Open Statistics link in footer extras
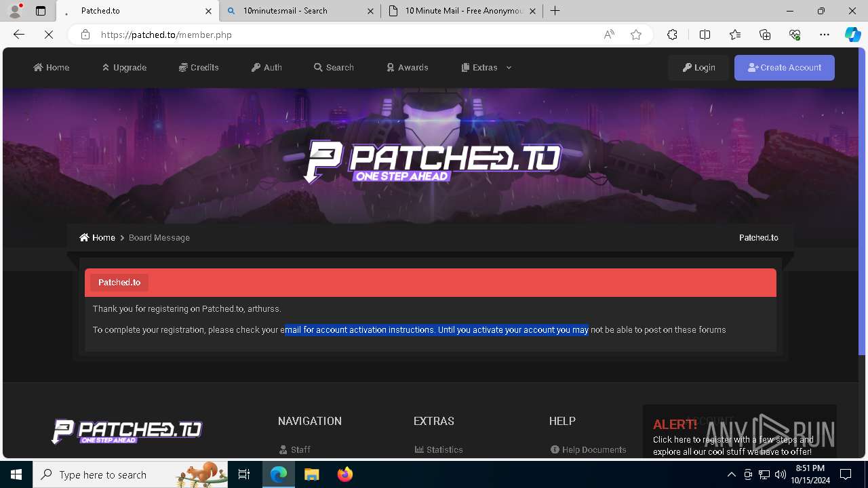868x488 pixels. coord(439,449)
